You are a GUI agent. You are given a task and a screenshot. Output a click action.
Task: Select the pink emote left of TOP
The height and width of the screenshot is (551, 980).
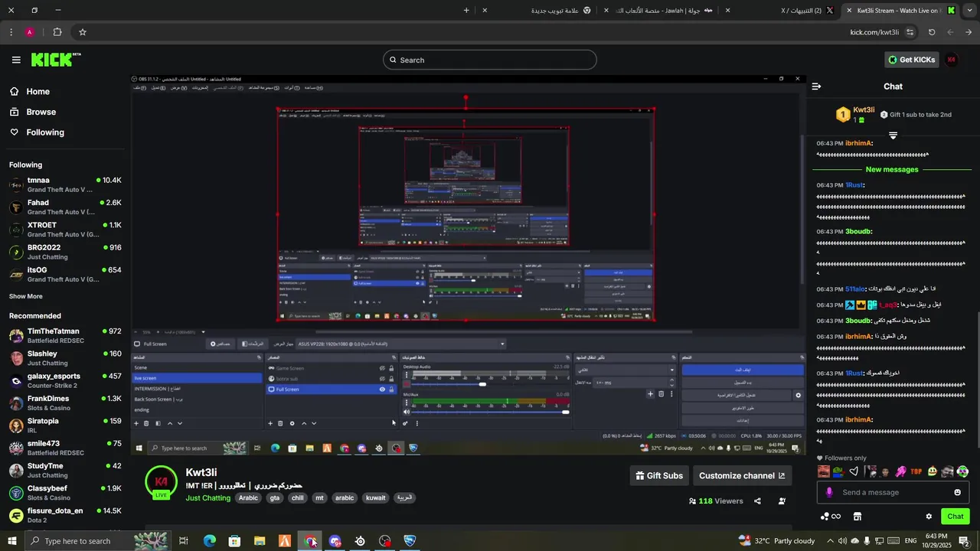(x=900, y=471)
